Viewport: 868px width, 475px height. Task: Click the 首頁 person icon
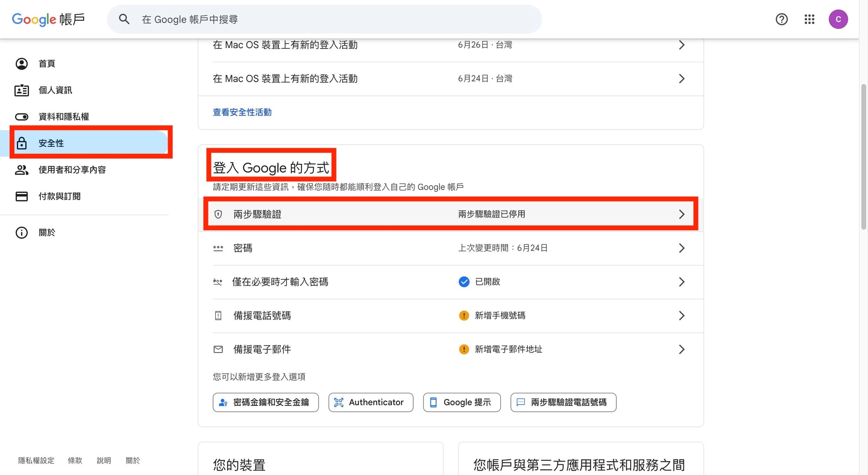click(x=22, y=64)
